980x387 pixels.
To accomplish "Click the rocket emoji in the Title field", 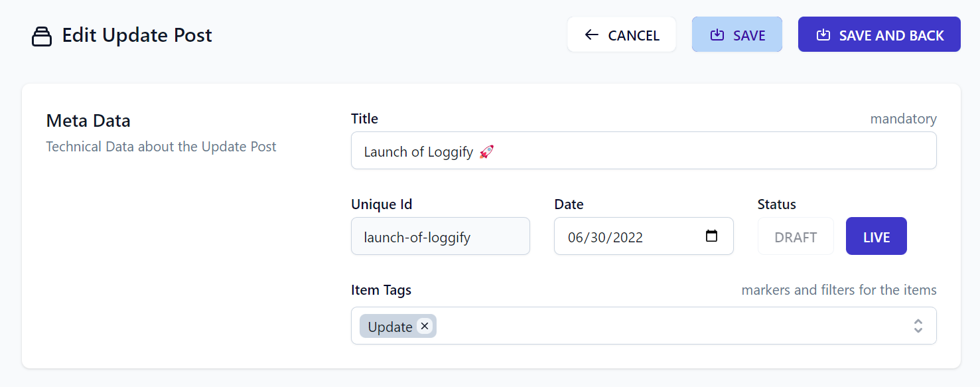I will click(486, 151).
